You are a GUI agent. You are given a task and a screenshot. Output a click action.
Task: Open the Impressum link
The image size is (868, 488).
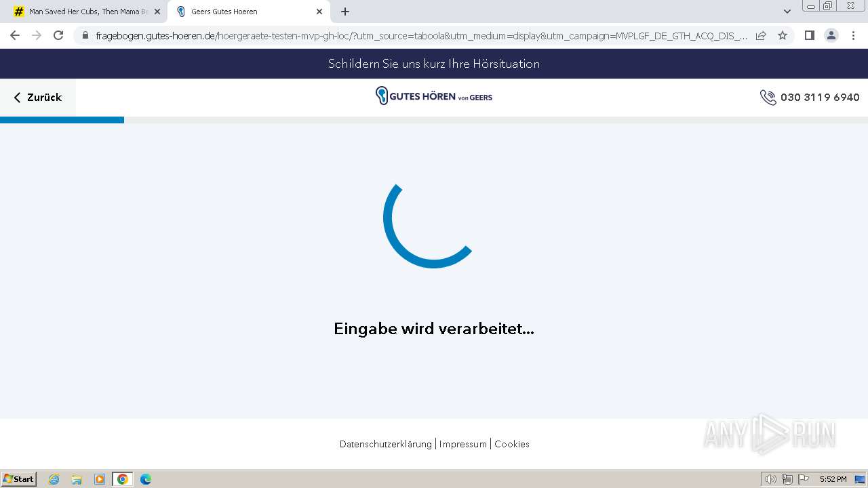(462, 444)
